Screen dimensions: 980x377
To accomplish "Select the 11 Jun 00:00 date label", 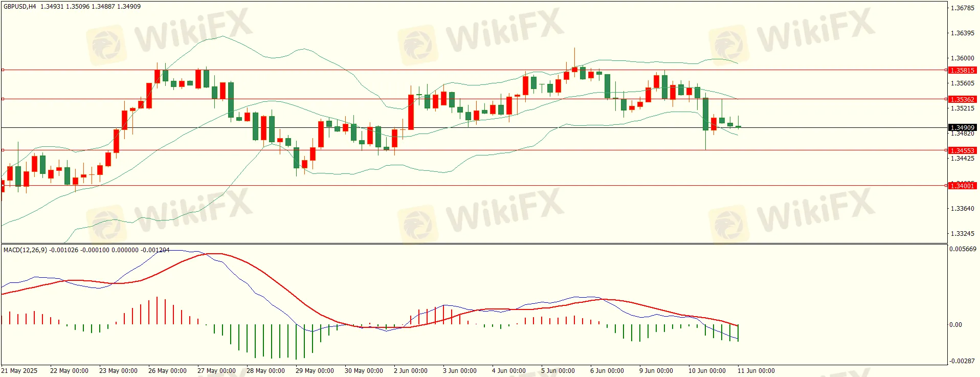I will click(x=756, y=371).
